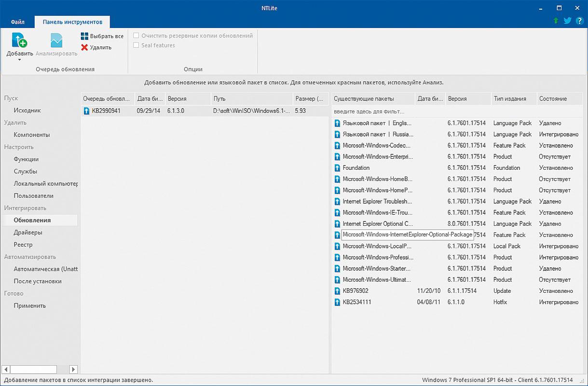This screenshot has width=588, height=386.
Task: Sort by Состояние column header
Action: pyautogui.click(x=553, y=98)
